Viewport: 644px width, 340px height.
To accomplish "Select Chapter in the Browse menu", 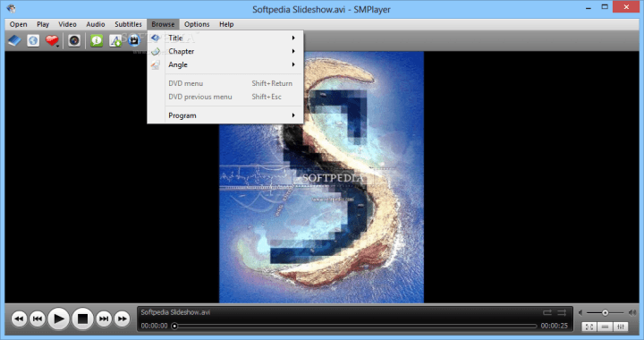I will point(225,51).
